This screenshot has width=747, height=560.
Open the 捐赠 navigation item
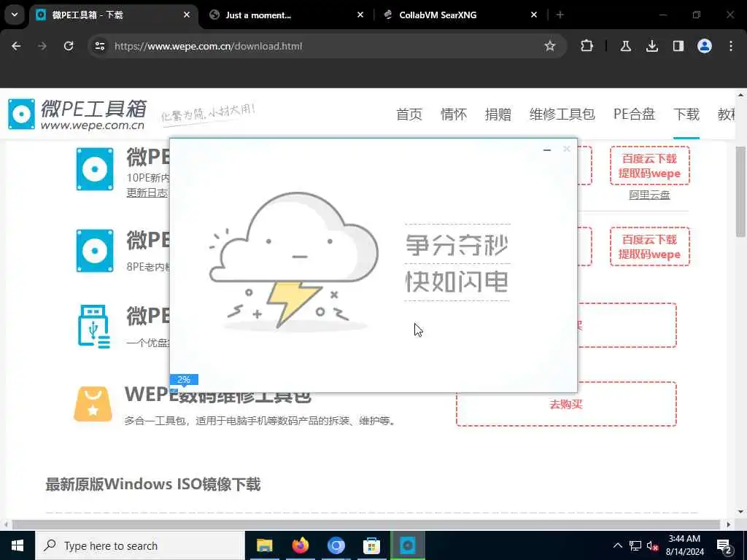[x=498, y=114]
